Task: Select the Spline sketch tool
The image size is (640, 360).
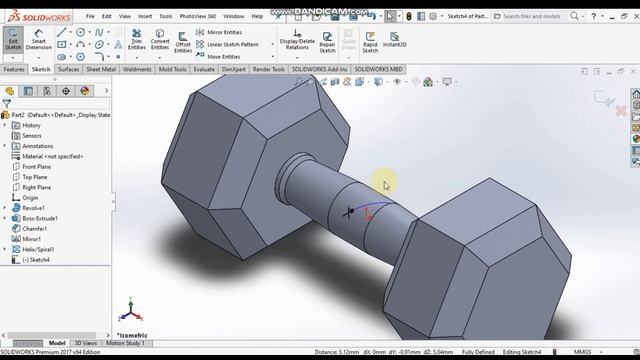Action: (99, 32)
